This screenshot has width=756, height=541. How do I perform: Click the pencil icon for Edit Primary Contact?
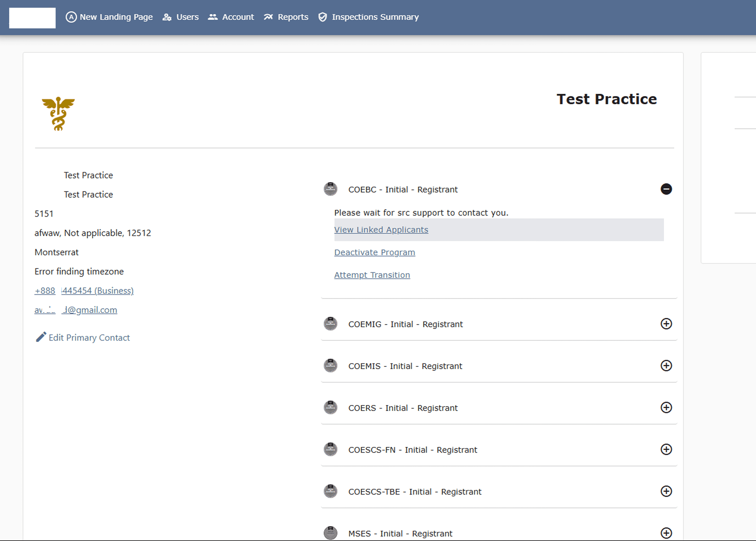[41, 337]
